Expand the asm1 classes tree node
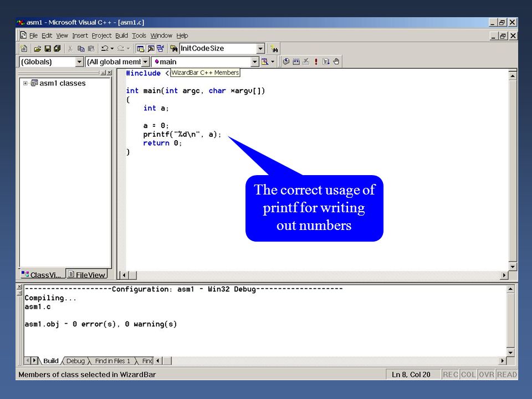 [x=25, y=83]
